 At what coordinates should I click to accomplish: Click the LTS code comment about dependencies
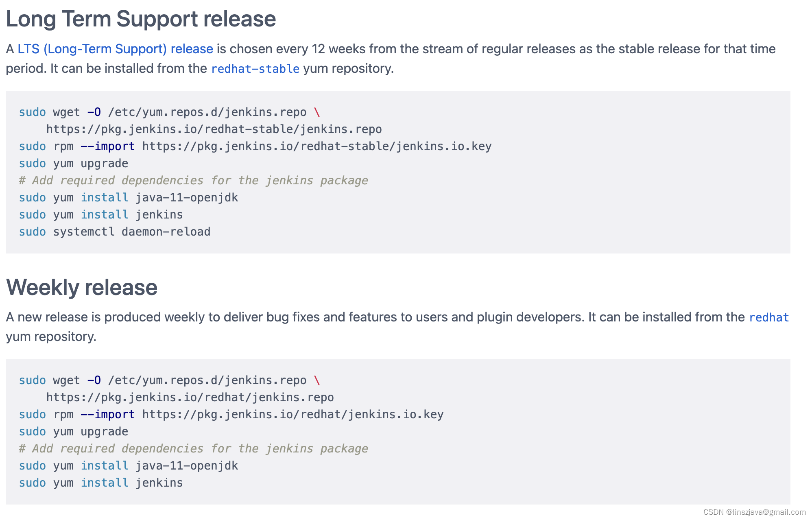(194, 181)
